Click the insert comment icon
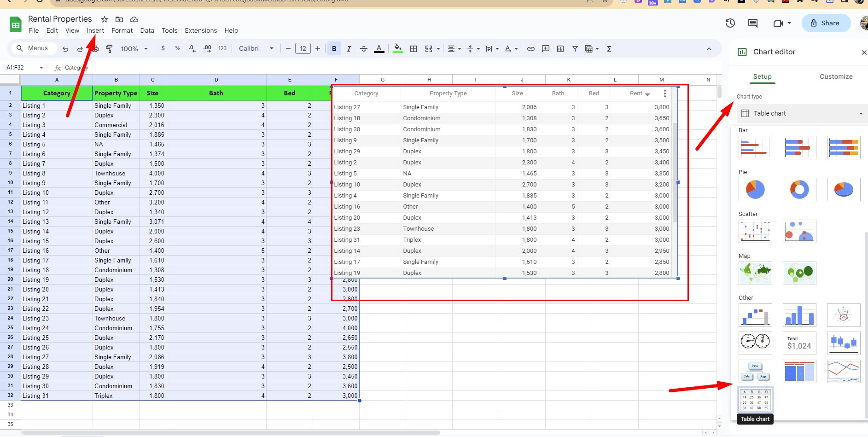The height and width of the screenshot is (437, 868). (x=546, y=48)
